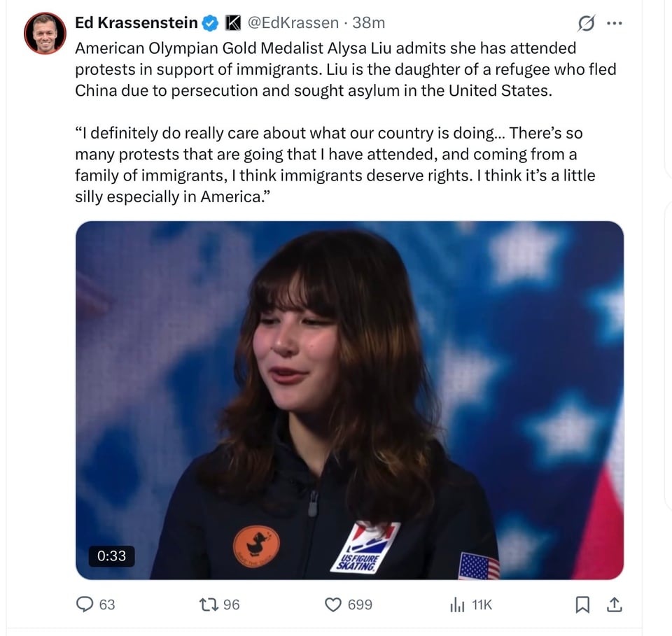Click the 699 likes count
Viewport: 672px width, 636px height.
[x=360, y=604]
